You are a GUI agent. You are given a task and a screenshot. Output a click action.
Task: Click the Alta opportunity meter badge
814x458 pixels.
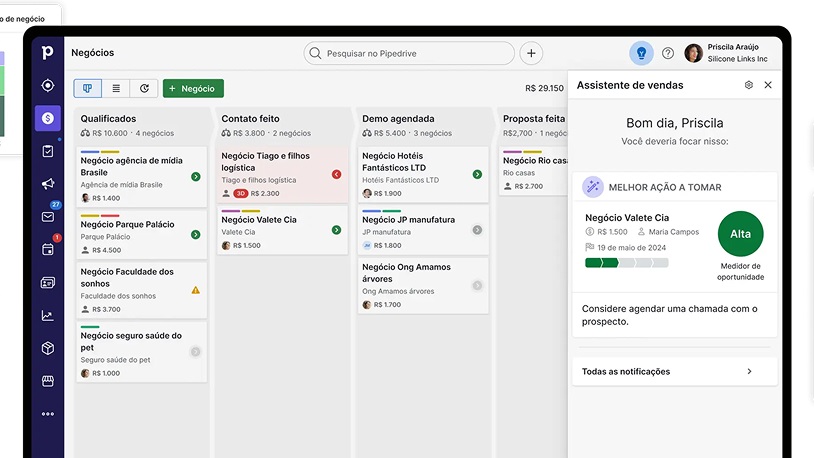click(740, 234)
